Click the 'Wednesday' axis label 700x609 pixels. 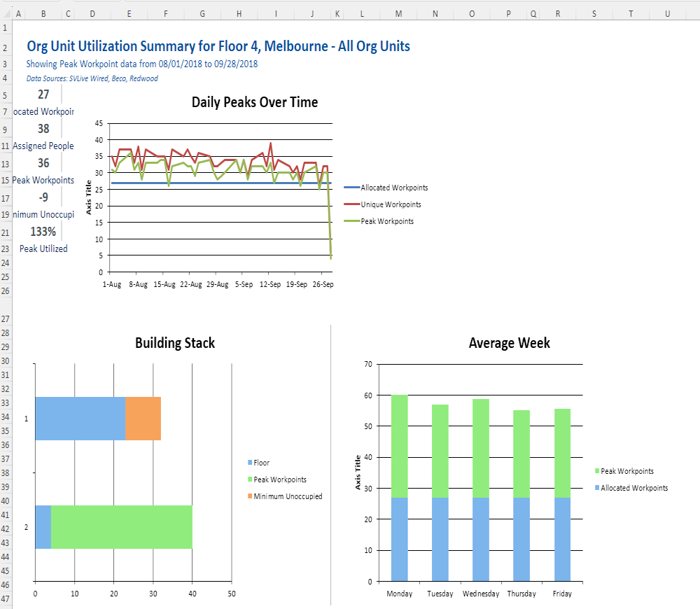481,594
